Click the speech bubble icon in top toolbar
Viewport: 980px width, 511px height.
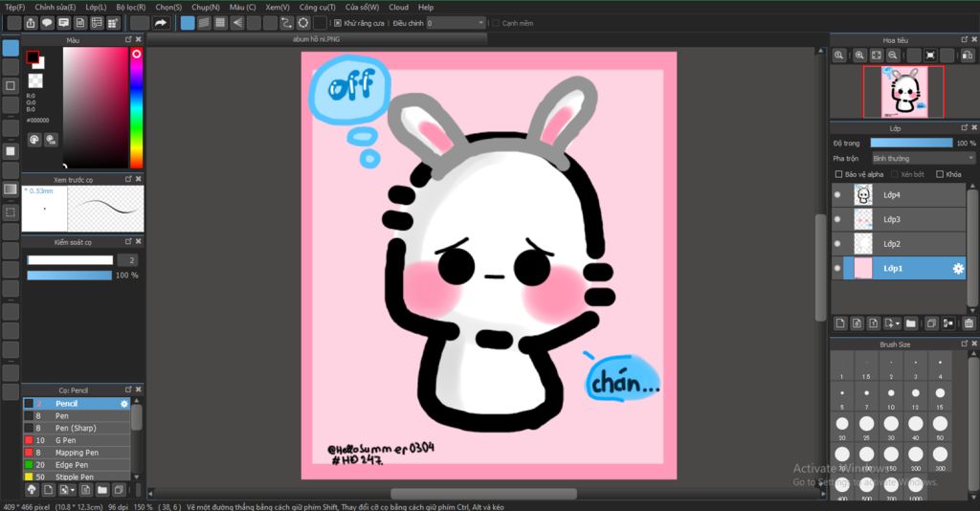[47, 23]
